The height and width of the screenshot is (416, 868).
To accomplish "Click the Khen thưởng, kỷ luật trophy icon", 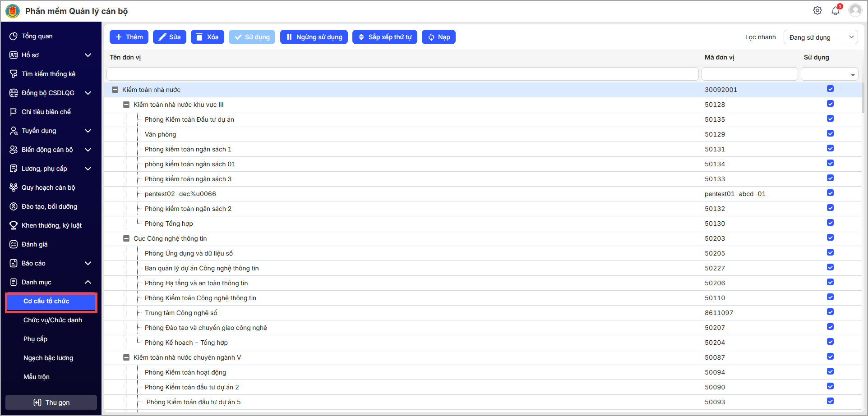I will tap(14, 225).
